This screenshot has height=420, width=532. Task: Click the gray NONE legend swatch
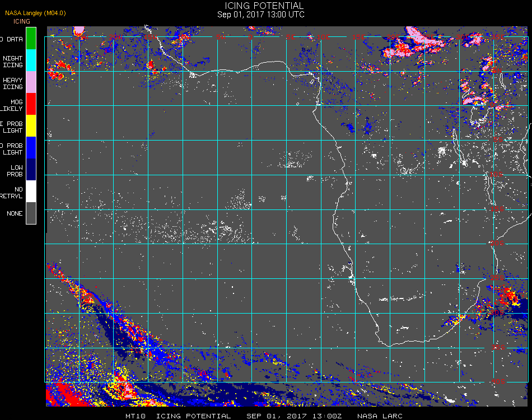31,213
